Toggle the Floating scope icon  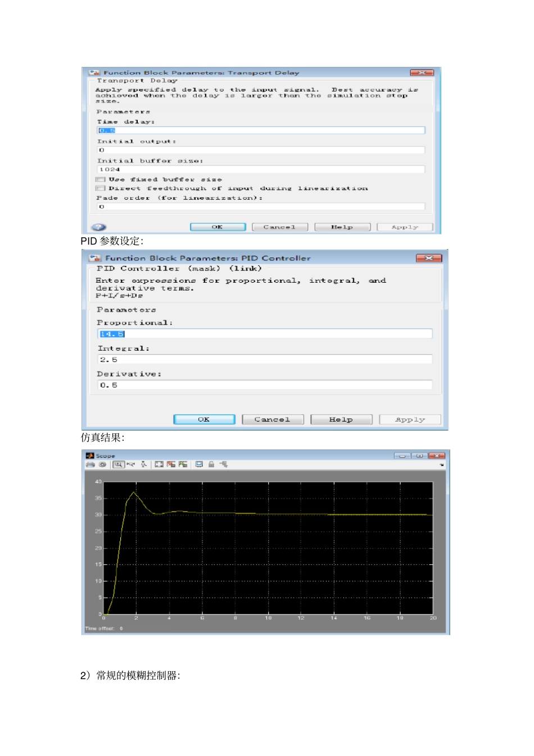pyautogui.click(x=199, y=464)
